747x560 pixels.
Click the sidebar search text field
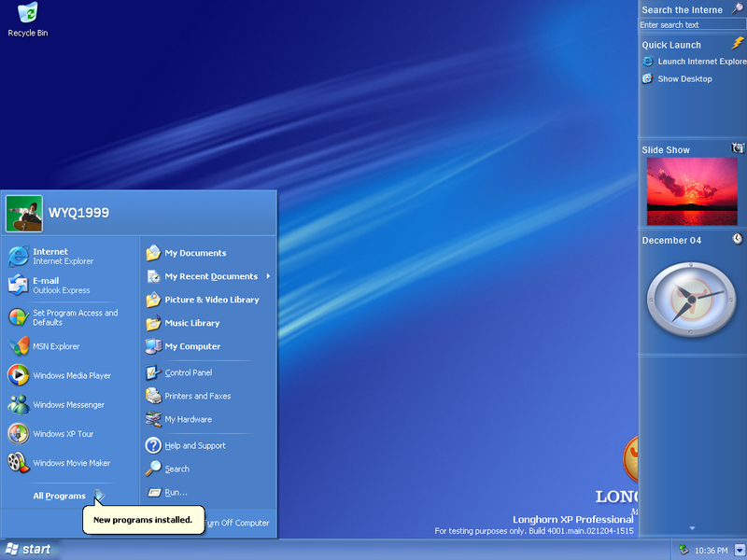click(691, 25)
